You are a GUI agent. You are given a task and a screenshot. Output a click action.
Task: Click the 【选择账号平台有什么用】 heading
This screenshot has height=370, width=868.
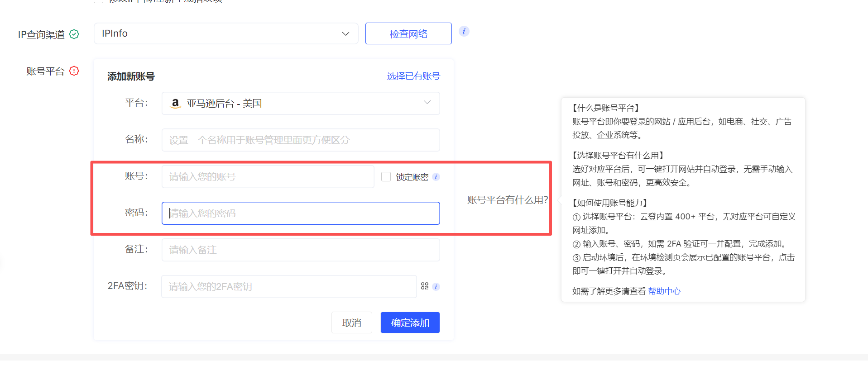tap(618, 156)
